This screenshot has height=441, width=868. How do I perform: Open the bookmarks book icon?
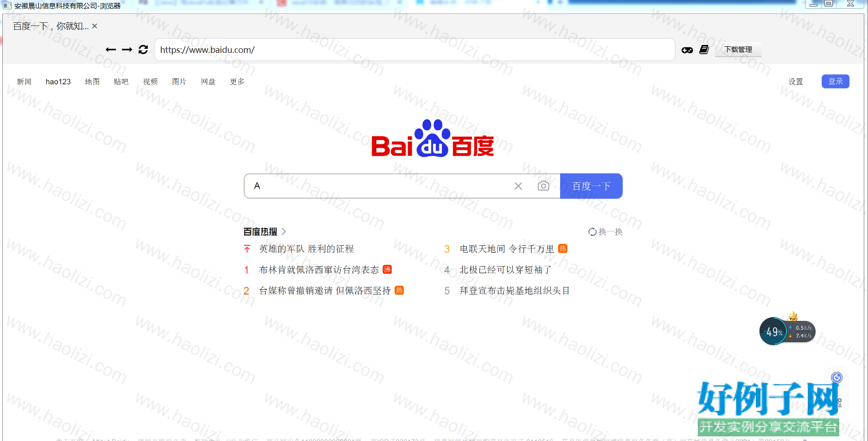pyautogui.click(x=704, y=50)
